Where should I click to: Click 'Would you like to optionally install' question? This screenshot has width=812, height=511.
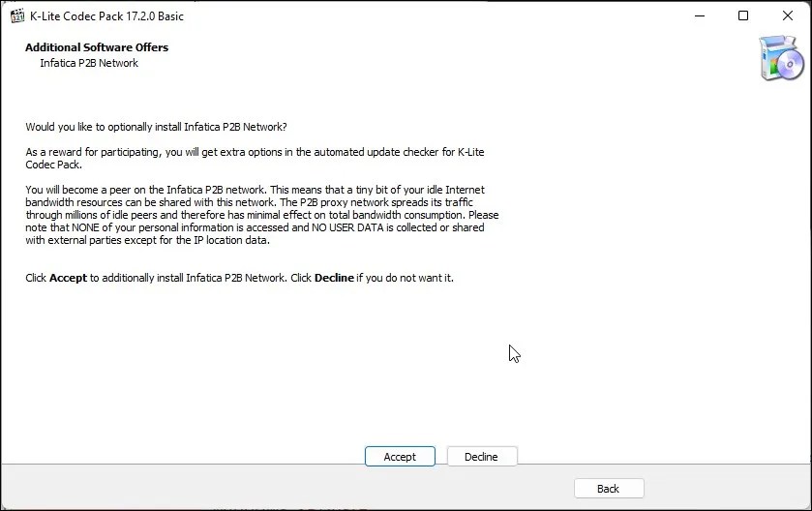point(156,127)
